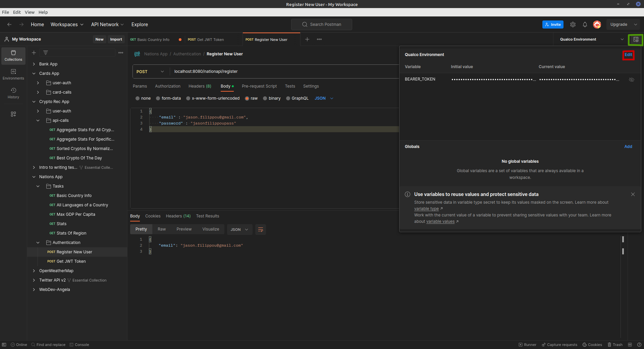Open Find and replace
Screen dimensions: 644x349
tap(48, 345)
